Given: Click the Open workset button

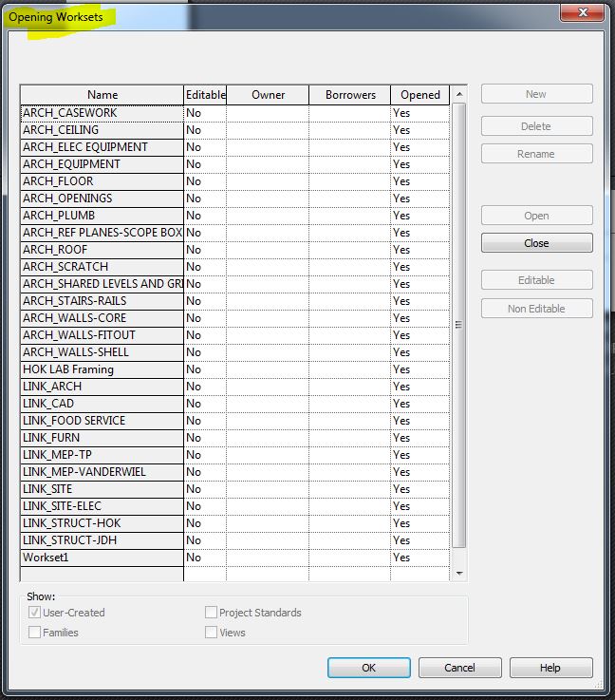Looking at the screenshot, I should (536, 216).
